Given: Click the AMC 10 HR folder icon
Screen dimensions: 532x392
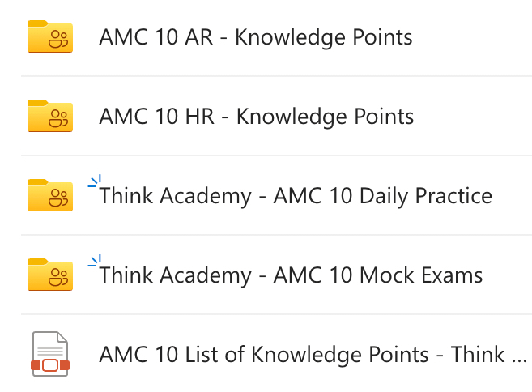Looking at the screenshot, I should click(x=49, y=116).
